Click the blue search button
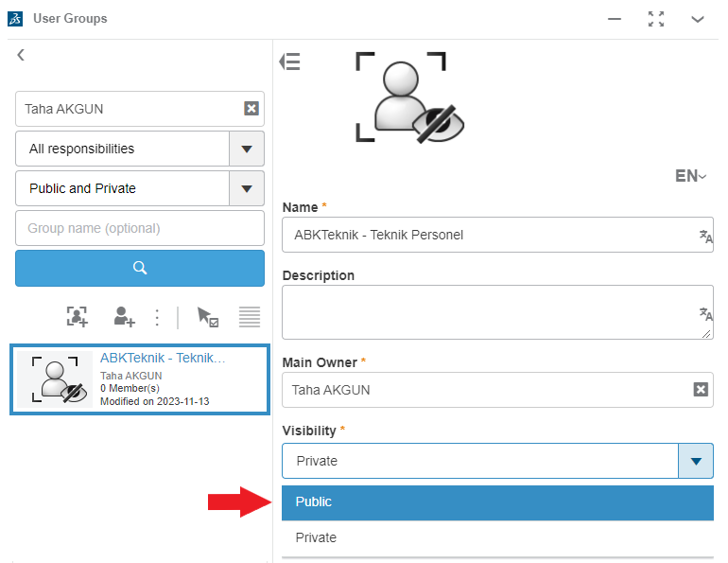Screen dimensions: 728x563 tap(140, 268)
